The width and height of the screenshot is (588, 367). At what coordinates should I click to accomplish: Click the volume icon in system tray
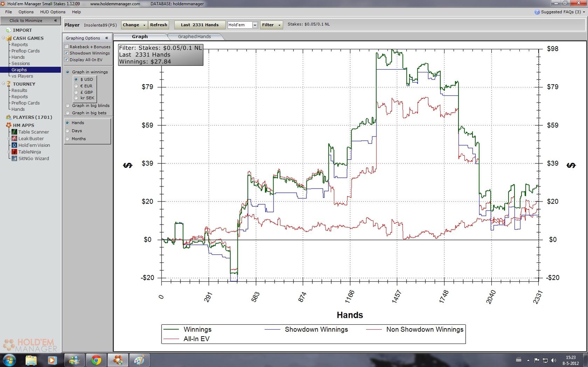554,360
